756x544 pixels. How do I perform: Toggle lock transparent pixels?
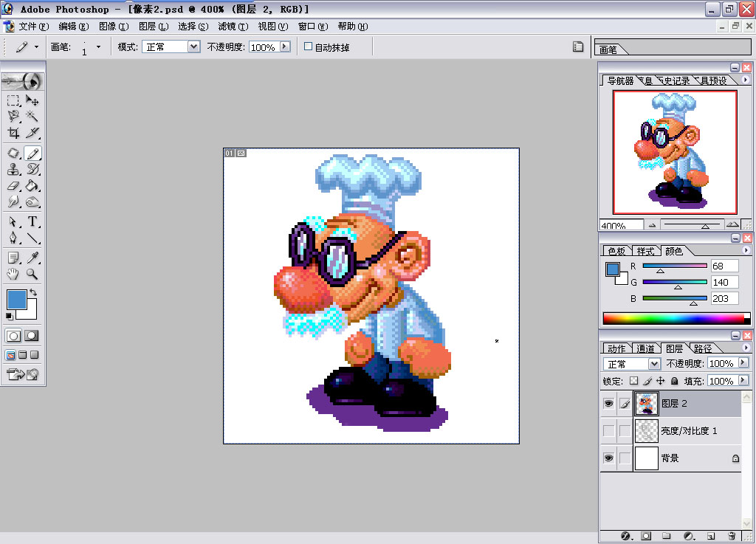(634, 381)
